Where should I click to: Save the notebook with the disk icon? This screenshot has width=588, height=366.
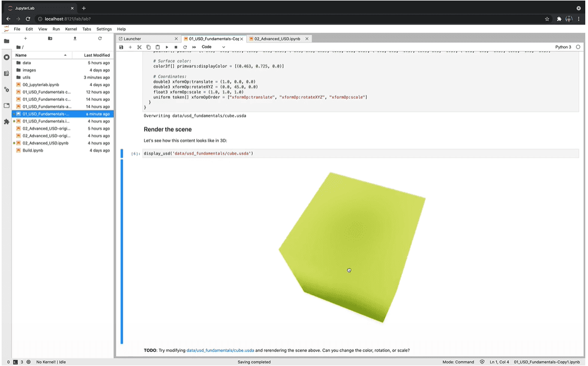121,47
